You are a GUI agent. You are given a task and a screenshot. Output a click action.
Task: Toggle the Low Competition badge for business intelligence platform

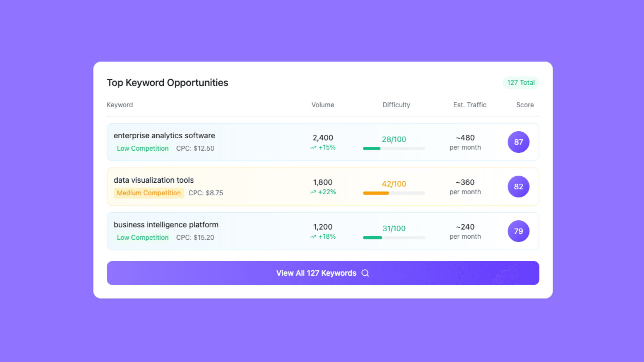point(143,237)
